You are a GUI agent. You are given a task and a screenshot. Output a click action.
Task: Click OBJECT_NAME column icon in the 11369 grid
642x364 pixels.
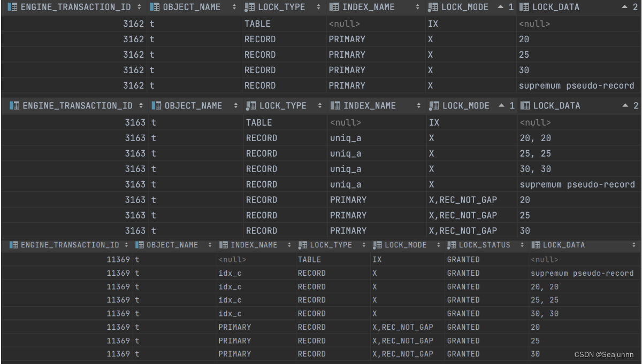pyautogui.click(x=140, y=245)
